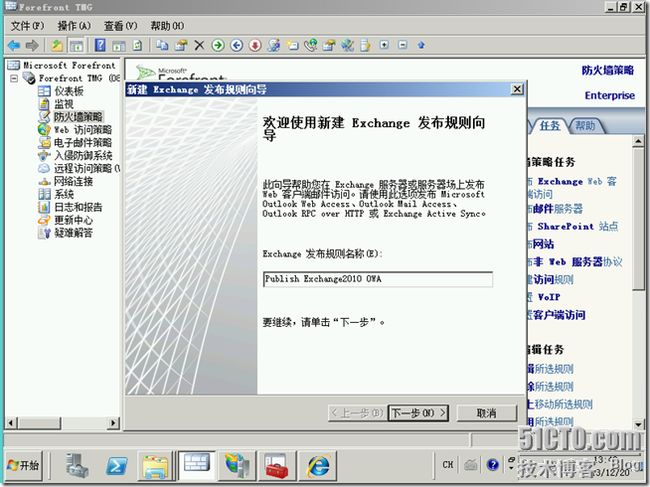
Task: Click the blue Back arrow in toolbar
Action: point(14,45)
